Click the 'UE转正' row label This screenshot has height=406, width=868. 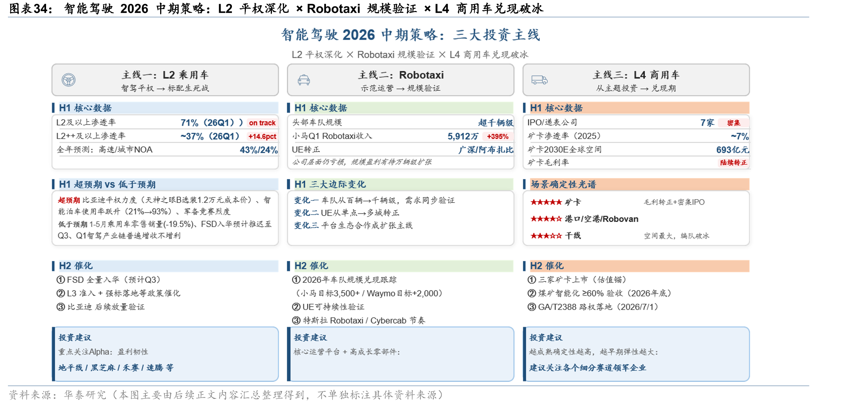[306, 150]
